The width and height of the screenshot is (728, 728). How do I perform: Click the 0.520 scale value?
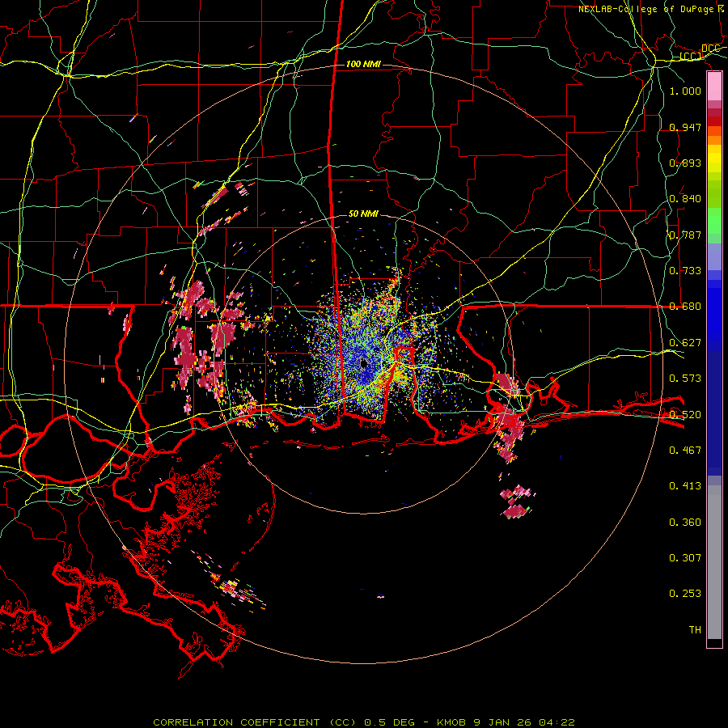[x=685, y=415]
